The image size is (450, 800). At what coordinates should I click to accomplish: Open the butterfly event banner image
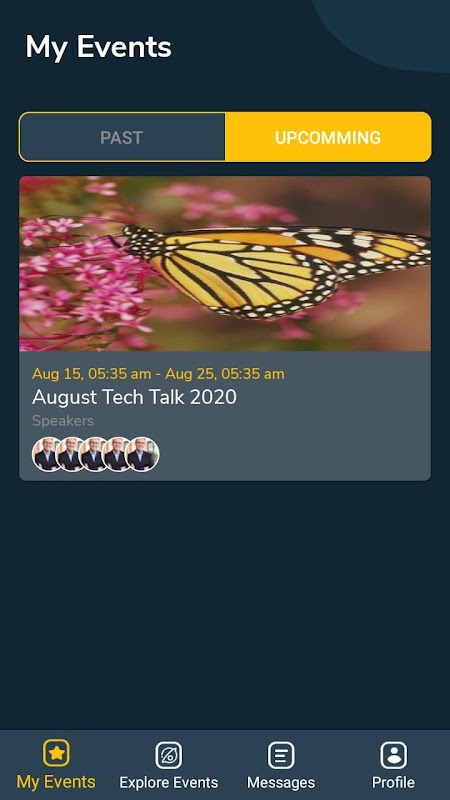click(225, 264)
